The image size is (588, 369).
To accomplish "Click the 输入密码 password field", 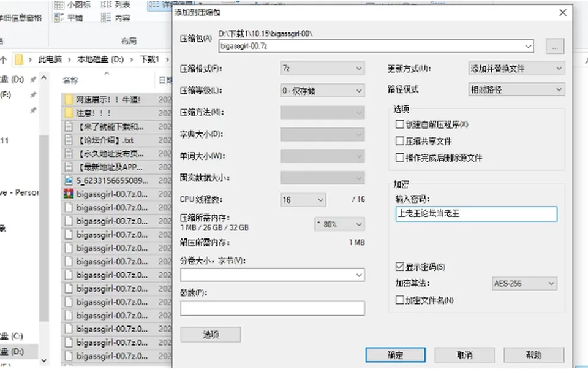I will point(477,213).
